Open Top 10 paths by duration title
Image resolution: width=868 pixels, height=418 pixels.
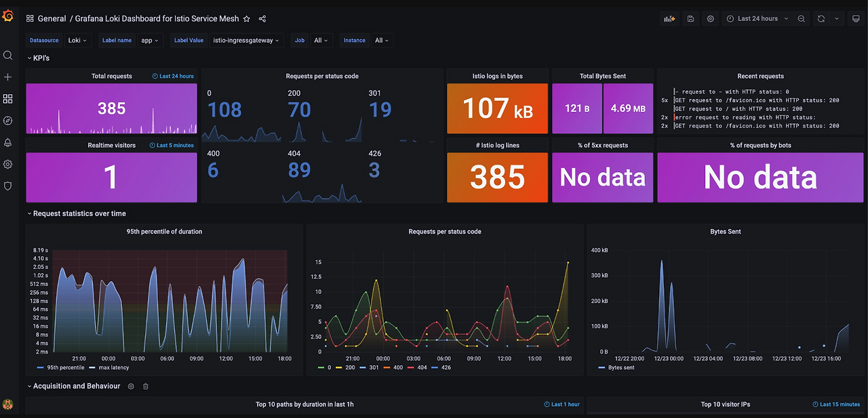tap(304, 404)
